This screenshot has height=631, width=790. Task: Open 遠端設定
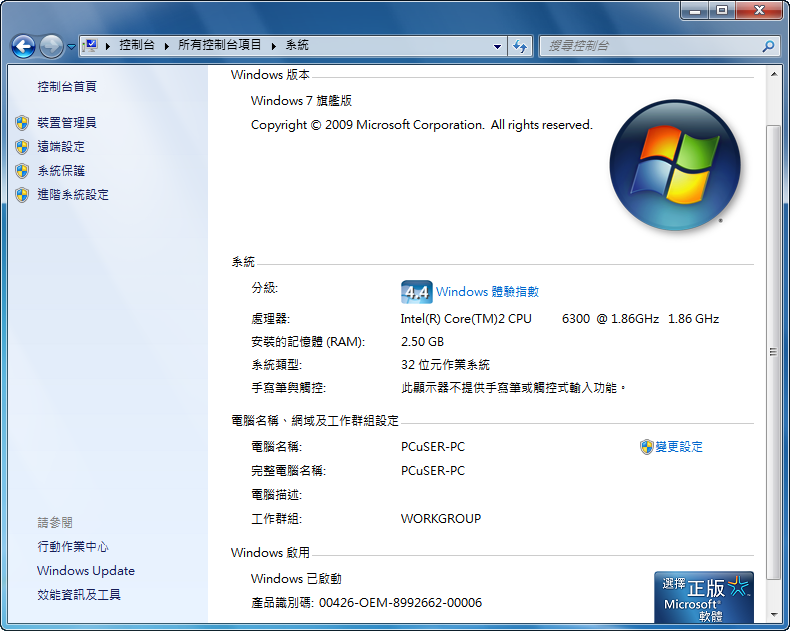(61, 147)
